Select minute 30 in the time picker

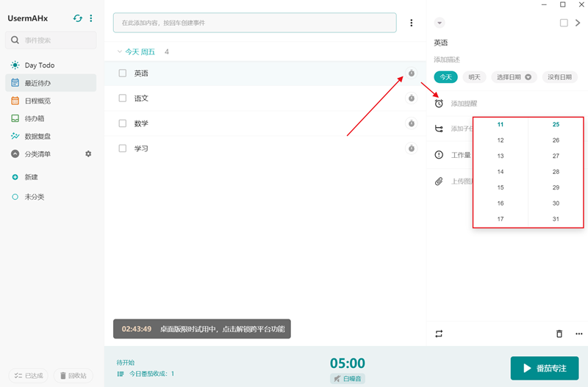[556, 203]
